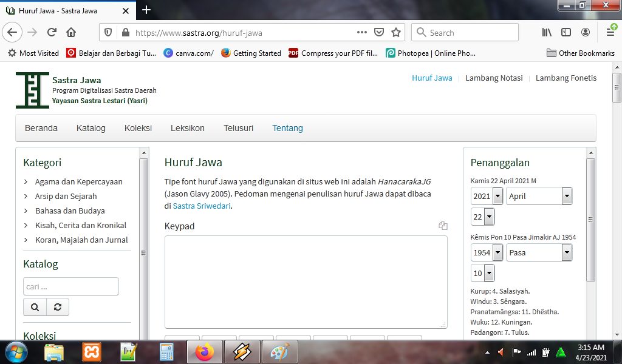This screenshot has width=622, height=364.
Task: Show site security padlock info
Action: (126, 33)
